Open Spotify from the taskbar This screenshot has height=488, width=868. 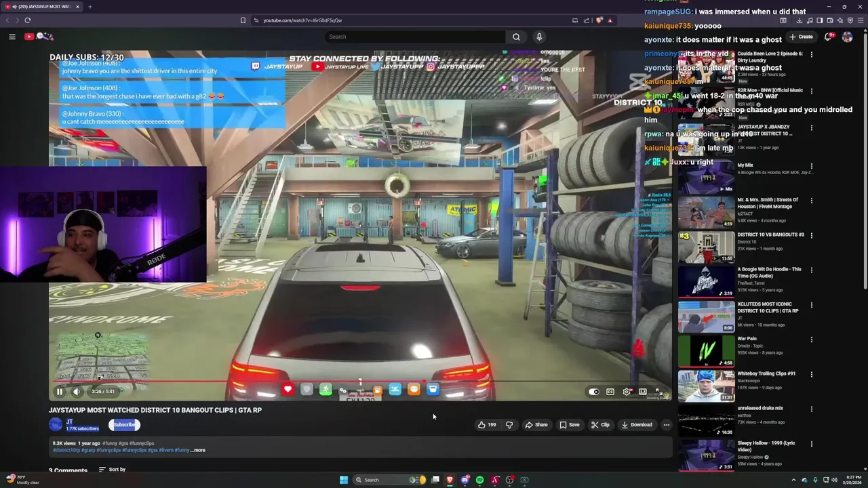(x=479, y=480)
